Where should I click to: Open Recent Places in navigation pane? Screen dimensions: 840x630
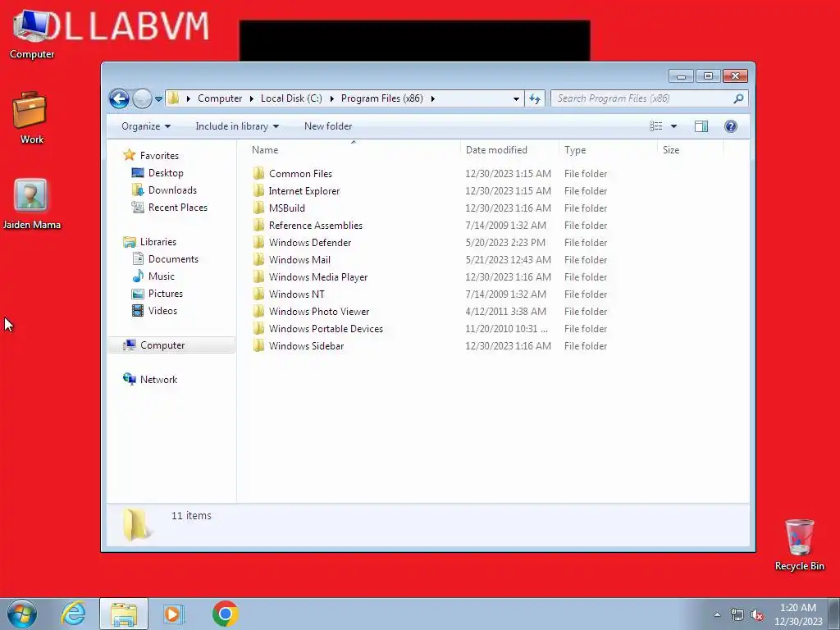(178, 208)
